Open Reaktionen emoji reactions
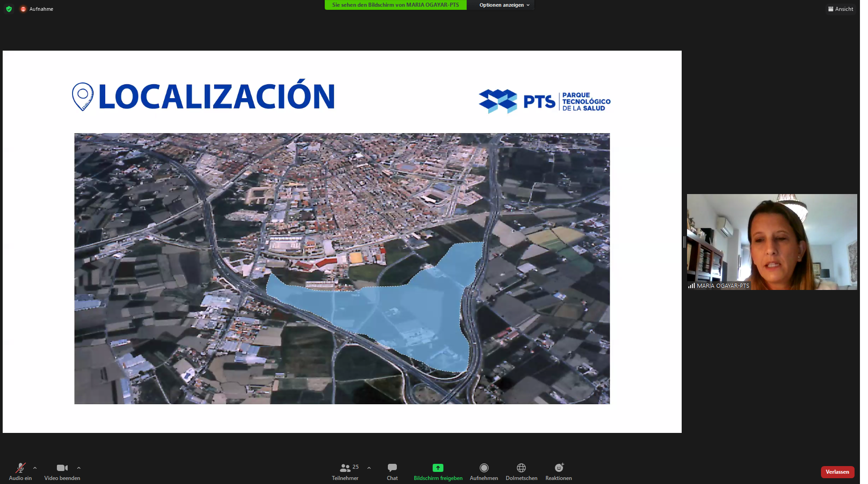 pyautogui.click(x=559, y=468)
